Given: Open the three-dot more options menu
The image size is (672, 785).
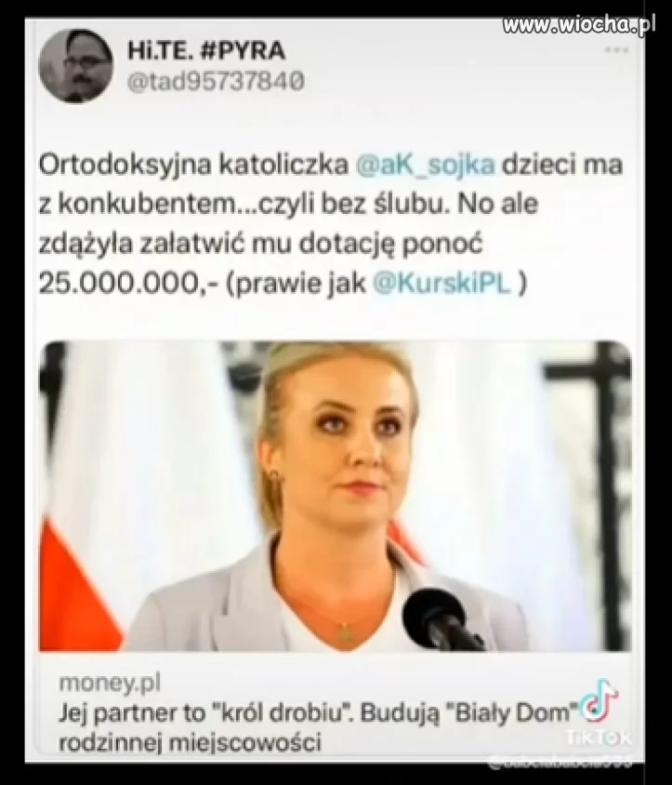Looking at the screenshot, I should tap(616, 49).
